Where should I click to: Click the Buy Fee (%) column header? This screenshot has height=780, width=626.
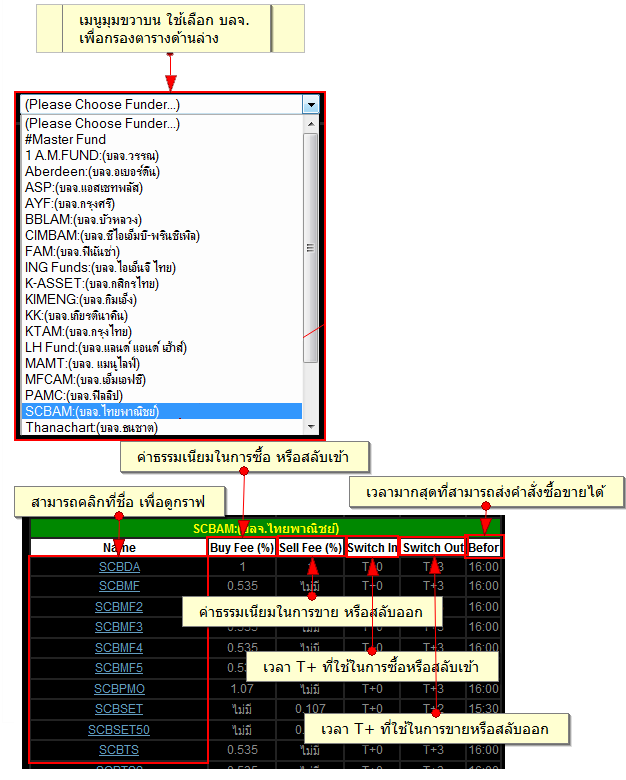click(240, 547)
